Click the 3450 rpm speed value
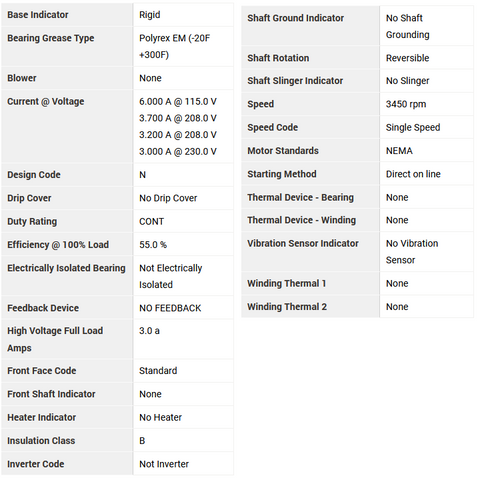 (406, 104)
